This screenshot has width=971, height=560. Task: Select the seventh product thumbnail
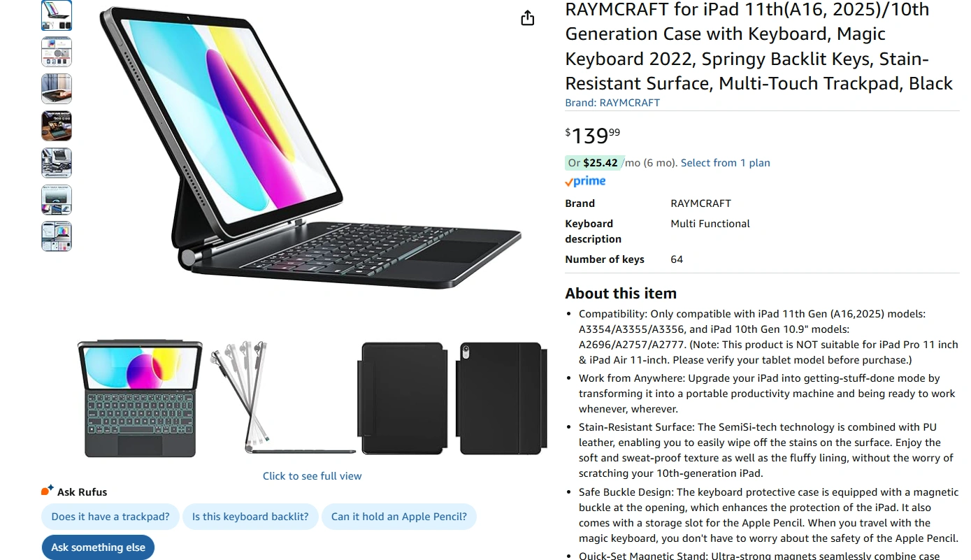(x=57, y=236)
